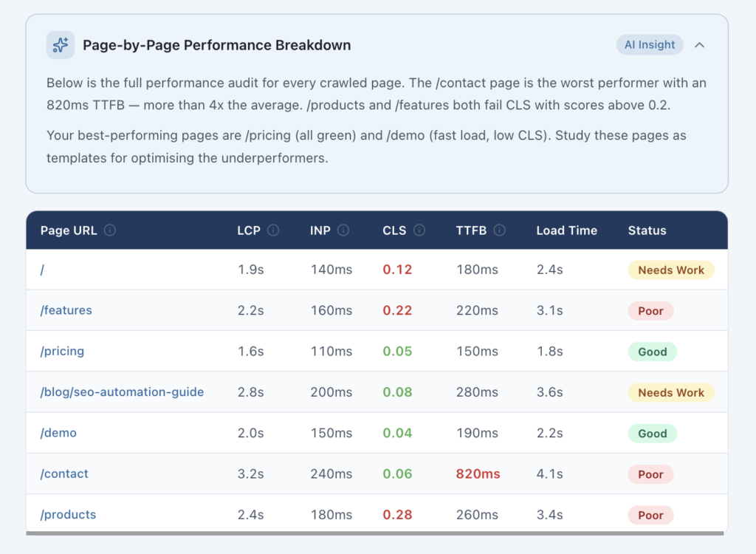Screen dimensions: 756x554
Task: Click the INP metric info icon
Action: (x=343, y=230)
